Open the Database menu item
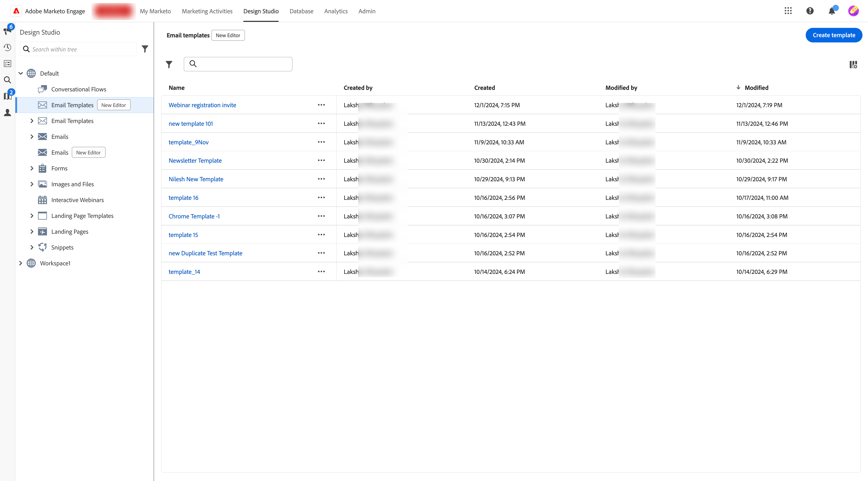Viewport: 868px width, 481px height. coord(301,11)
